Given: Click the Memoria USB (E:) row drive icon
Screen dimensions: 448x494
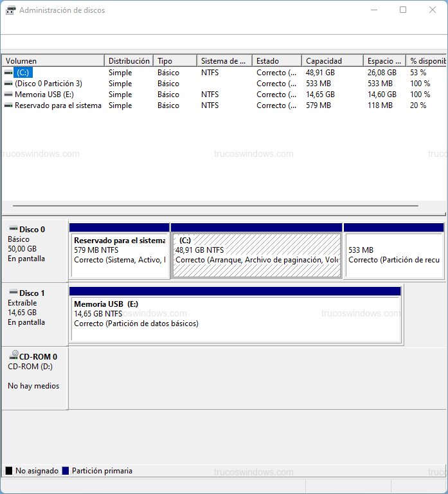Looking at the screenshot, I should [x=8, y=95].
